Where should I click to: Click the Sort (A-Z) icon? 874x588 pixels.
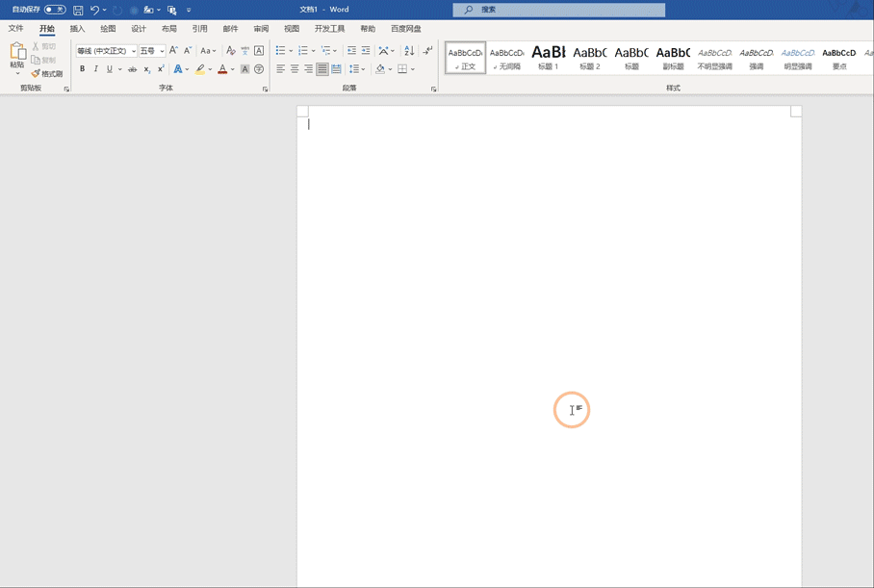tap(409, 51)
